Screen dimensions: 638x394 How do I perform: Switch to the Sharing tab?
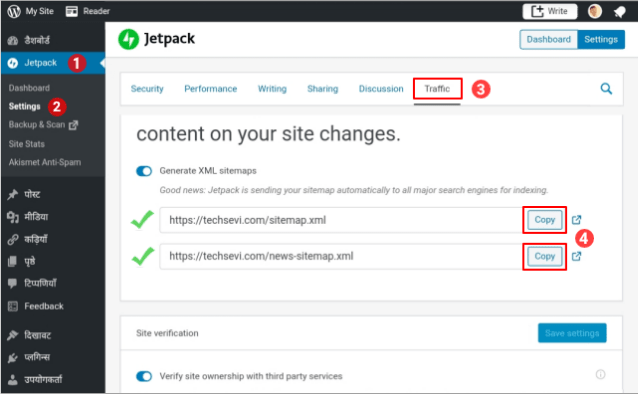(x=322, y=89)
